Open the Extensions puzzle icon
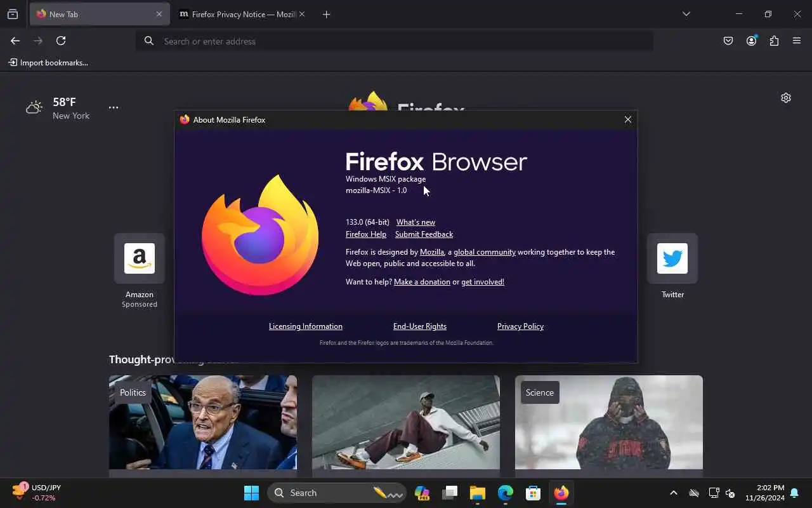This screenshot has width=812, height=508. point(774,41)
